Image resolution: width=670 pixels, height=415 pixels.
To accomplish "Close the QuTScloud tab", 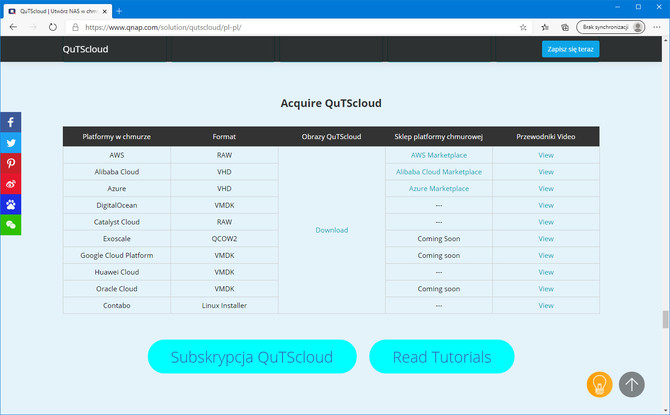I will point(105,12).
